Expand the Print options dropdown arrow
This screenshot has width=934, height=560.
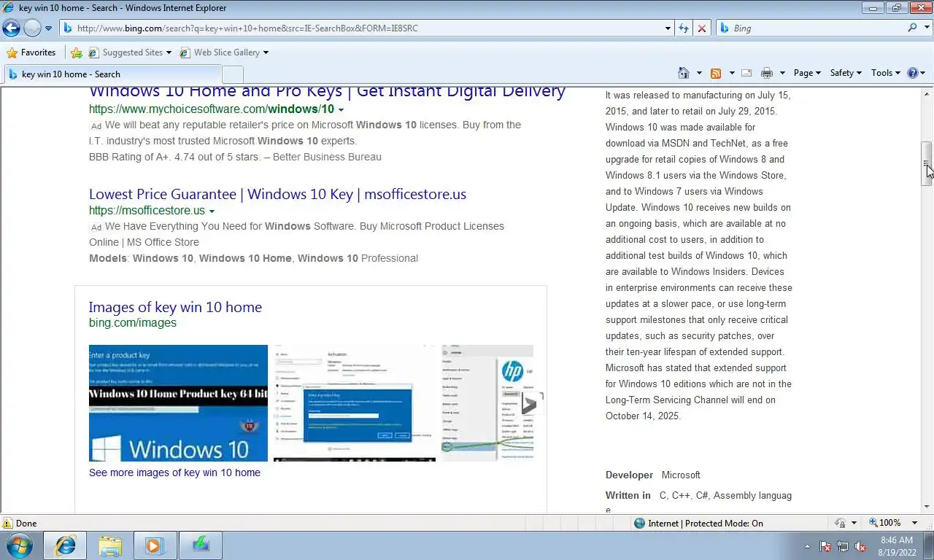(x=782, y=73)
